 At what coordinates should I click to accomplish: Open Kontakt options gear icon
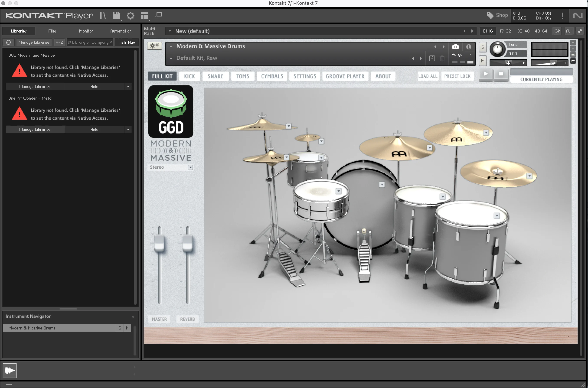131,16
